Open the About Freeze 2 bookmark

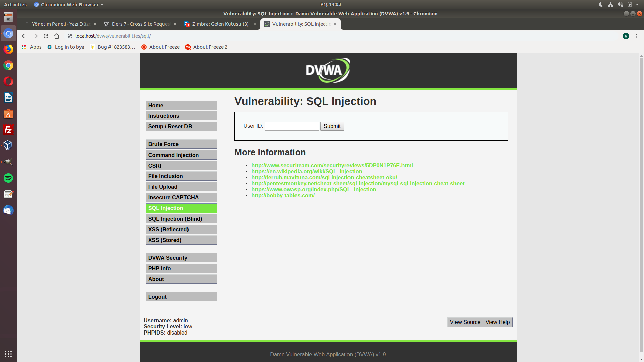tap(206, 47)
